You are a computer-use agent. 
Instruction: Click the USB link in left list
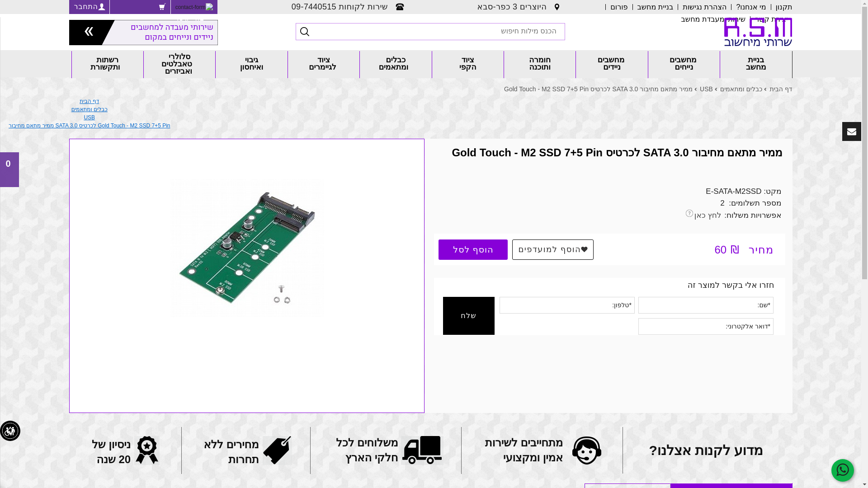pos(89,117)
